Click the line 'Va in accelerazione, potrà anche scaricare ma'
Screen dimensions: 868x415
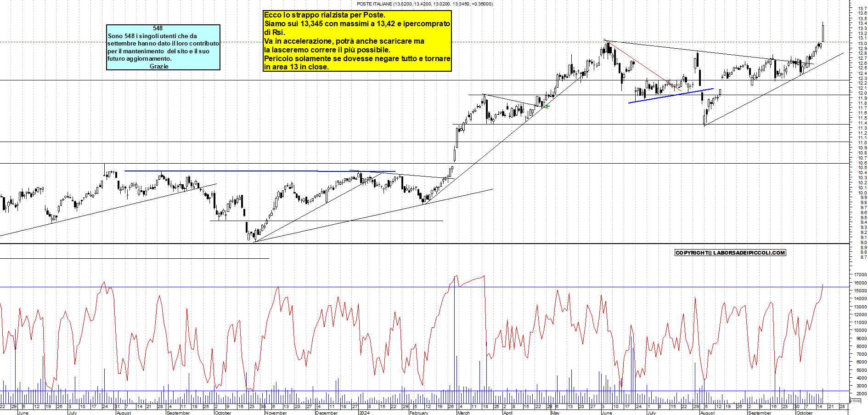point(344,41)
